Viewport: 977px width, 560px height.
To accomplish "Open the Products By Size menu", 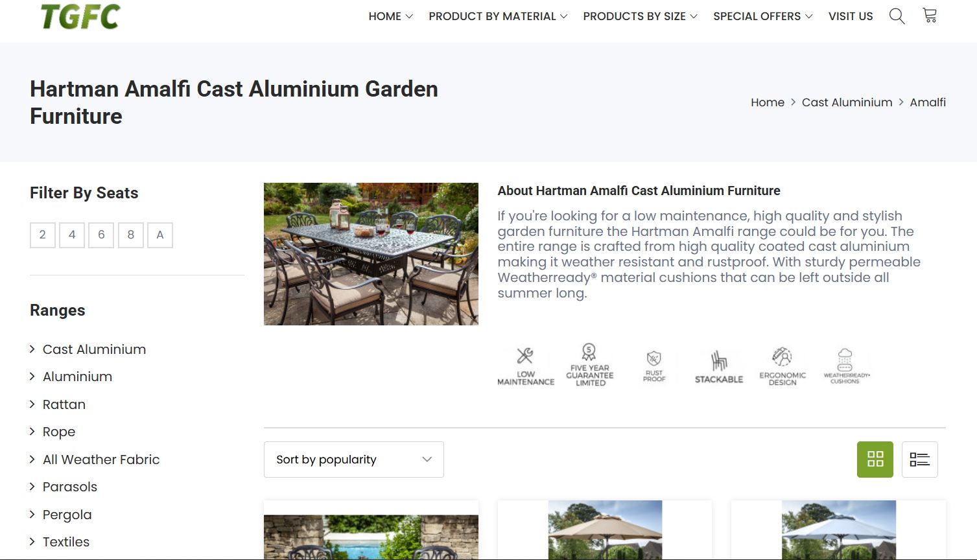I will [639, 16].
